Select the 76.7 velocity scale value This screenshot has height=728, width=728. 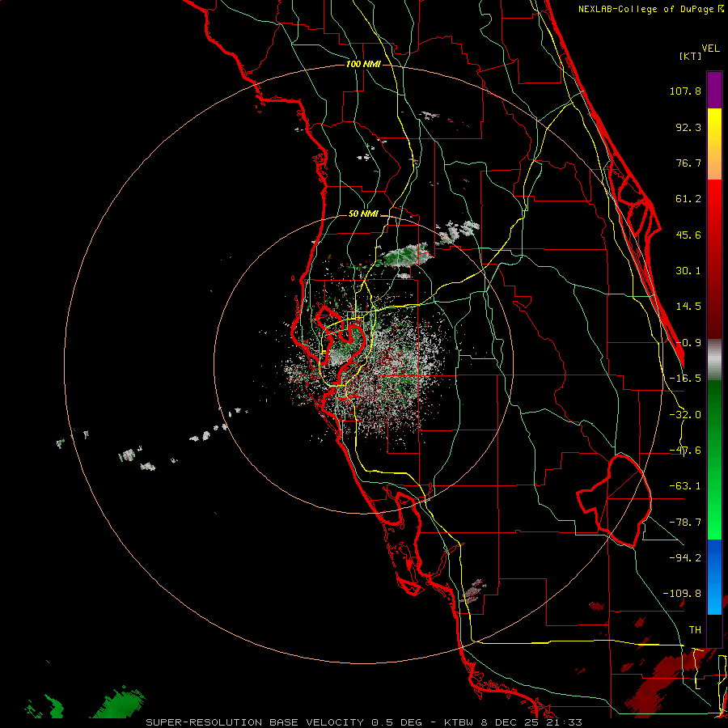point(688,163)
